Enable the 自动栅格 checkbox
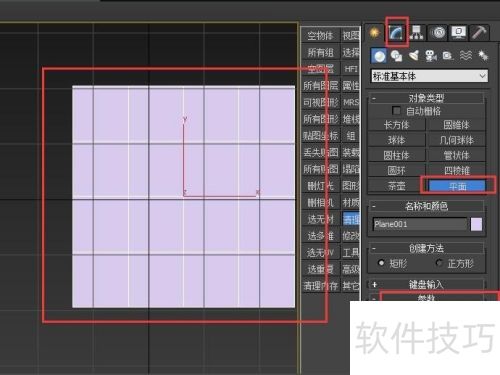 [x=396, y=111]
